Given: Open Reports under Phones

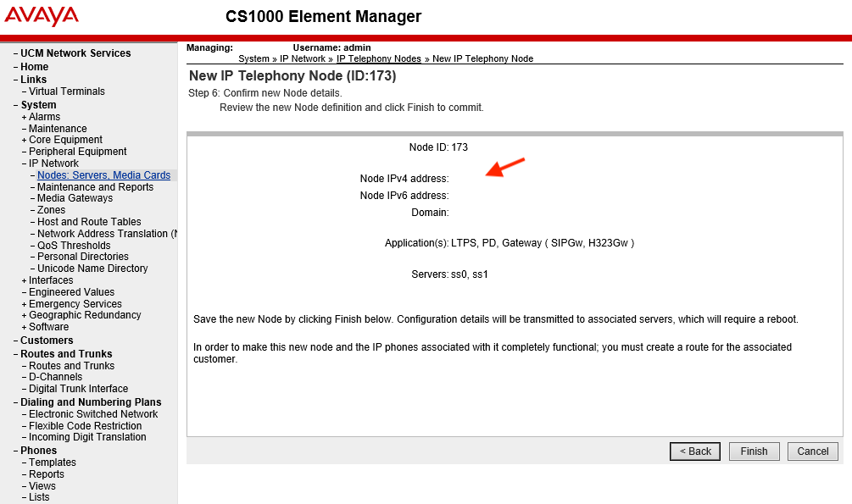Looking at the screenshot, I should tap(46, 474).
